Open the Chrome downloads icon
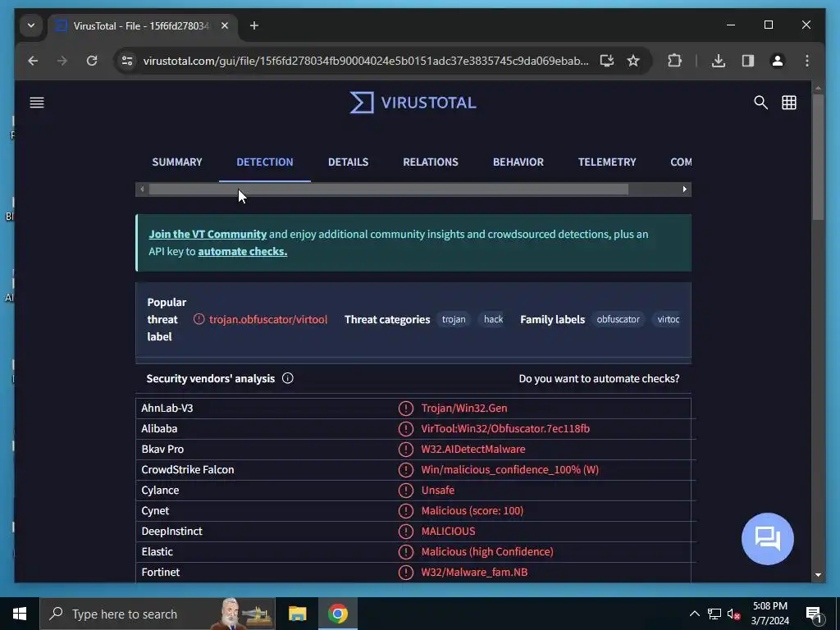 coord(719,61)
